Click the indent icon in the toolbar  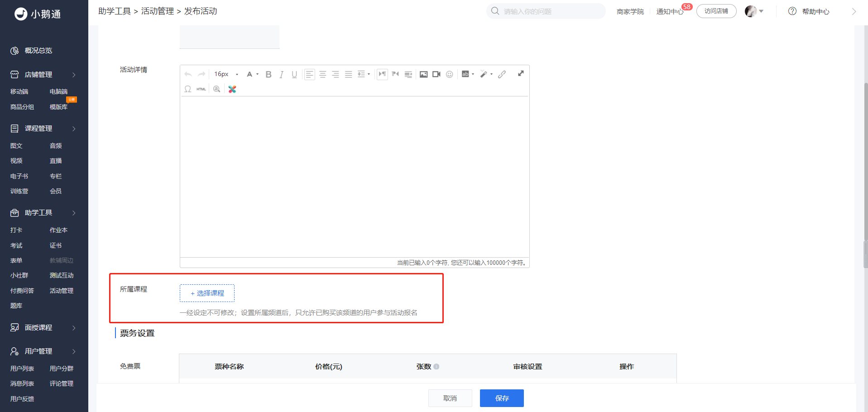tap(408, 74)
